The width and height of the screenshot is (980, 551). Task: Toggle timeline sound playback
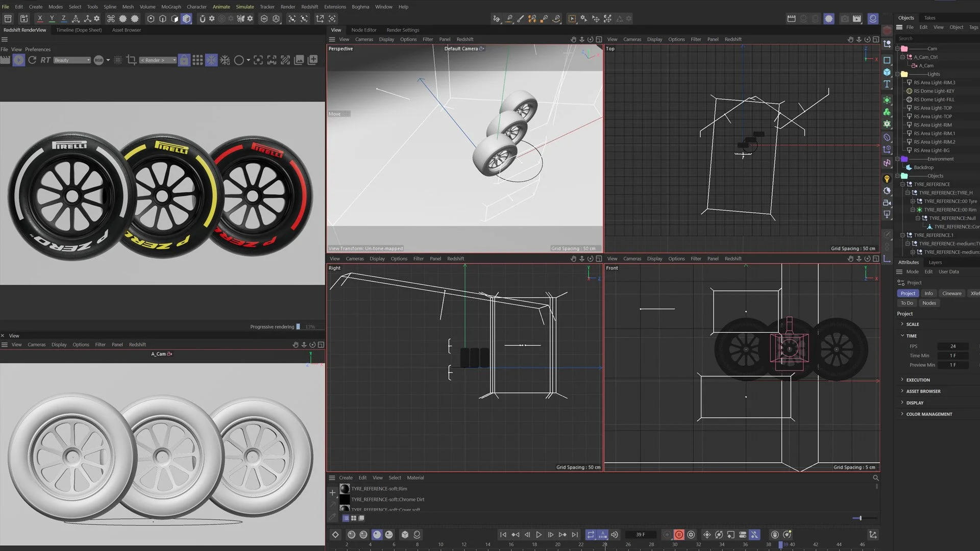tap(615, 535)
